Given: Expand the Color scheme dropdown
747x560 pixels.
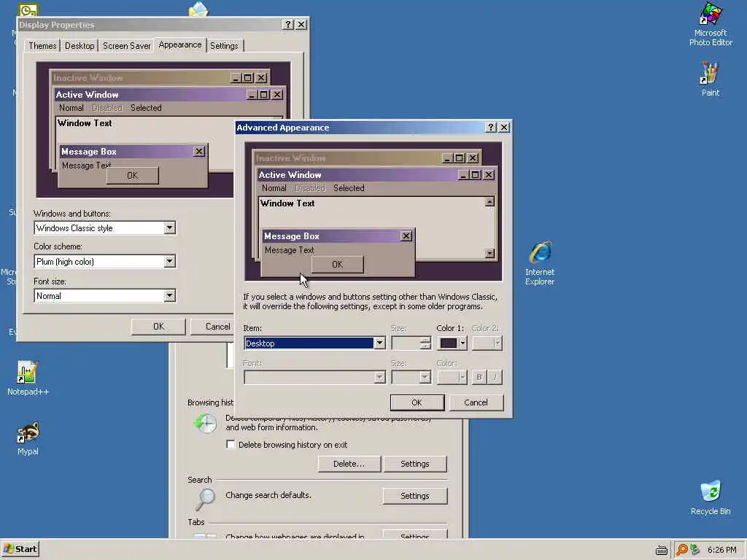Looking at the screenshot, I should [169, 262].
